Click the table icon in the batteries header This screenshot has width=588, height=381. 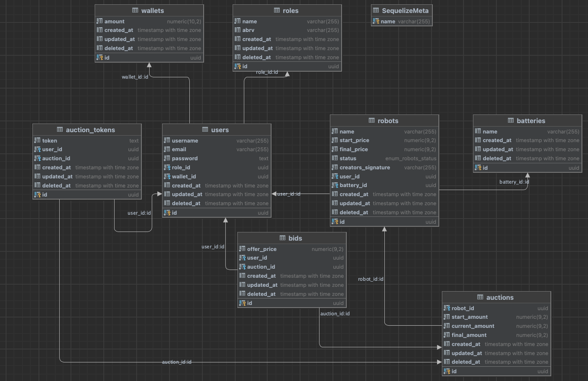(x=511, y=121)
